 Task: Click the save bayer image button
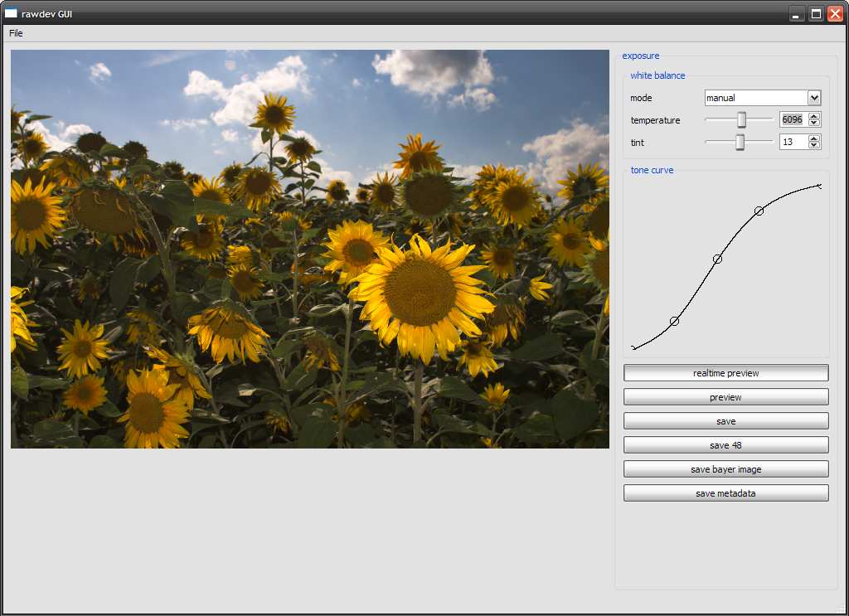pyautogui.click(x=725, y=469)
